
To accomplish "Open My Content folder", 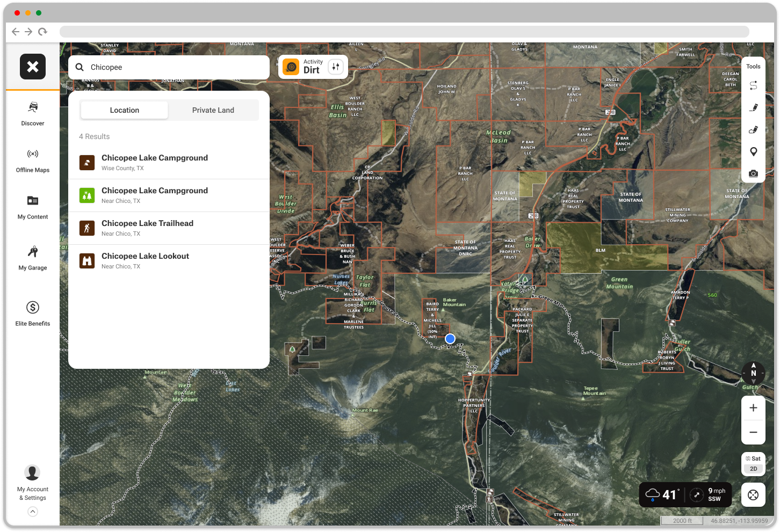I will pyautogui.click(x=33, y=207).
